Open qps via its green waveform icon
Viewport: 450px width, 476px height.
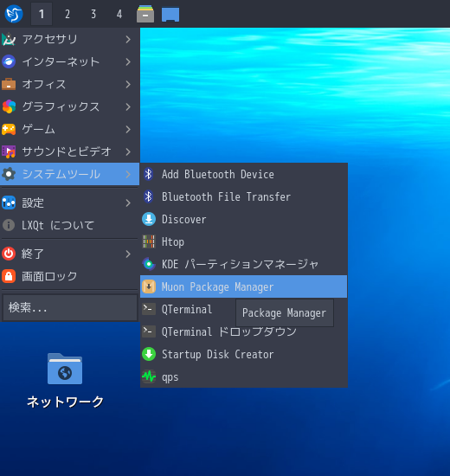[x=149, y=376]
